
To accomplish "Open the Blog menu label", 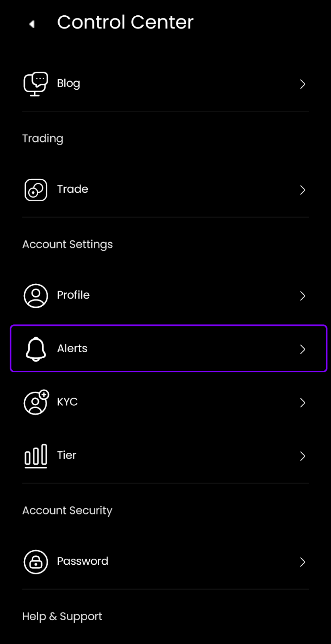I will tap(68, 83).
